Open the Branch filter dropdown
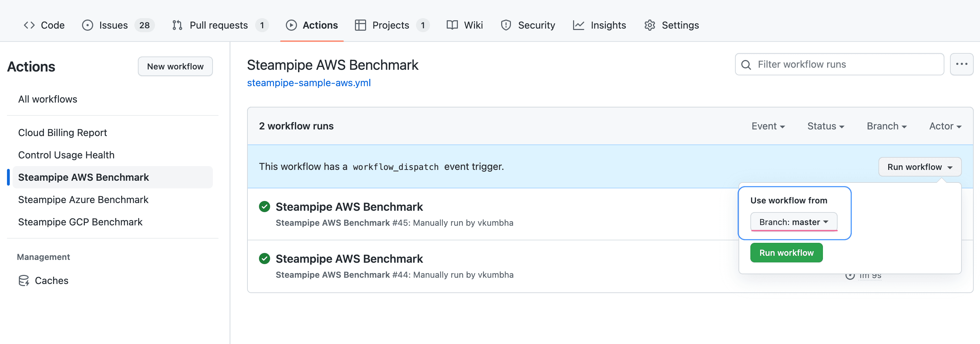The width and height of the screenshot is (980, 344). 886,126
